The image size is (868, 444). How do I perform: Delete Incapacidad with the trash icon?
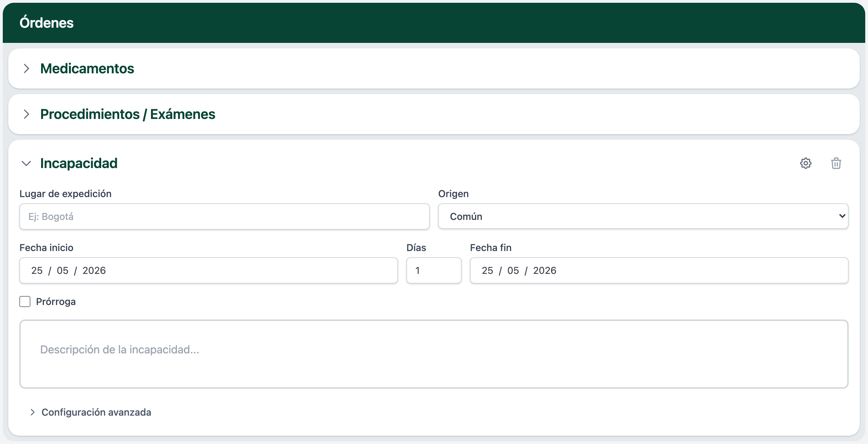pos(836,163)
